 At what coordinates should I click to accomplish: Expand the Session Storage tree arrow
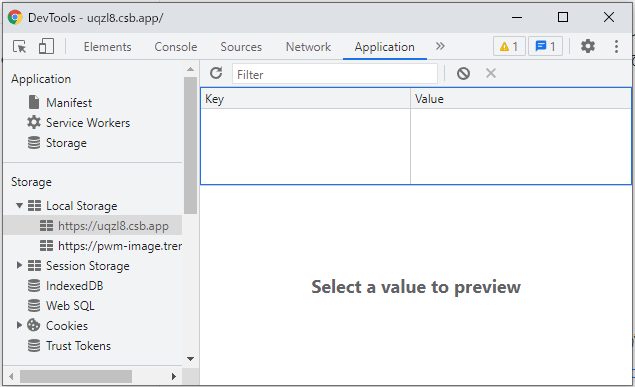point(19,266)
